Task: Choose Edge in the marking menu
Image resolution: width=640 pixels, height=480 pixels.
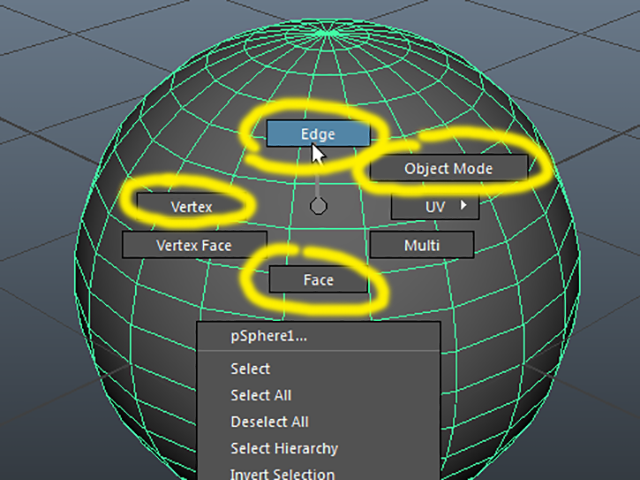Action: (318, 134)
